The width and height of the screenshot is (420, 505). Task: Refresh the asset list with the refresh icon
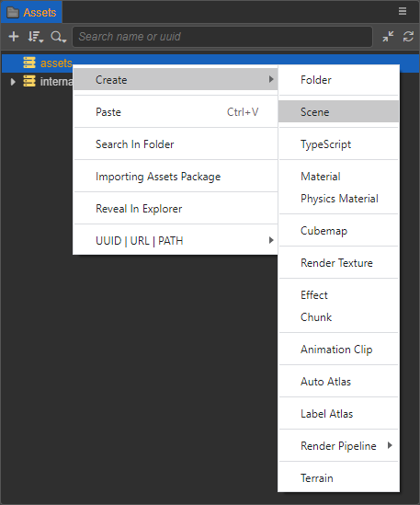click(408, 37)
